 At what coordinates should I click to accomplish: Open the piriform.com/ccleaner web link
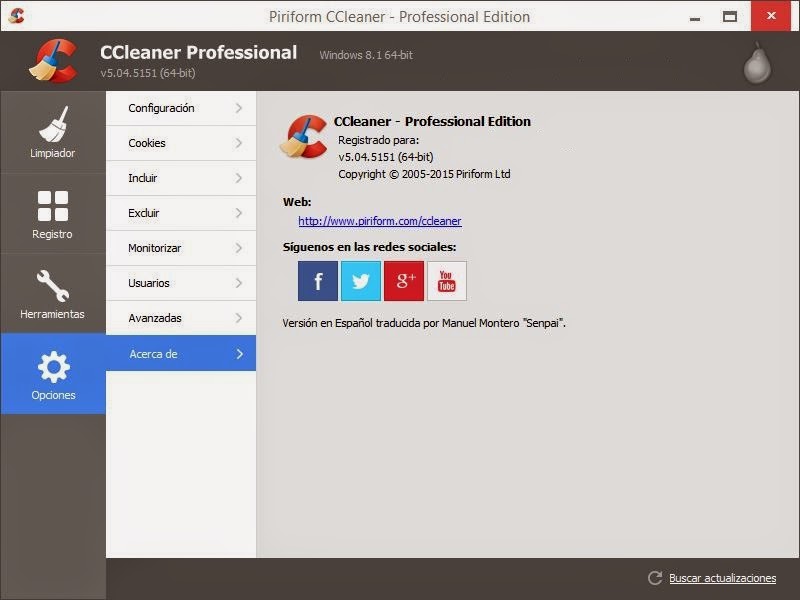(380, 221)
